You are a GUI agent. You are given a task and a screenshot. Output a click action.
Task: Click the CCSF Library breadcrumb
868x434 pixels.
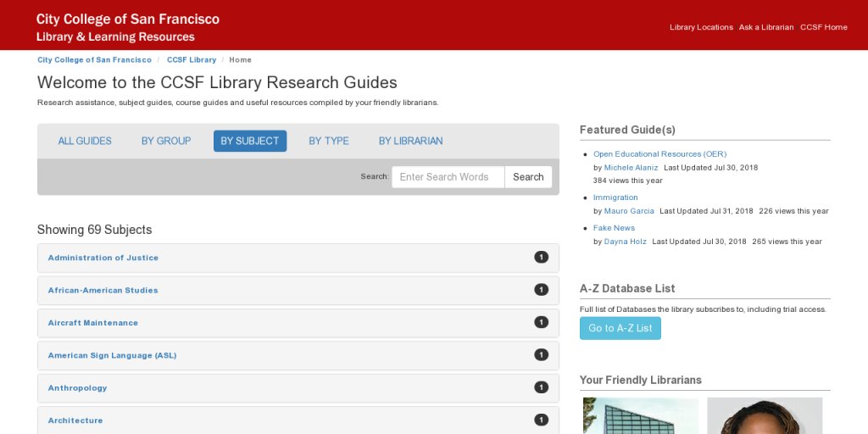coord(192,60)
